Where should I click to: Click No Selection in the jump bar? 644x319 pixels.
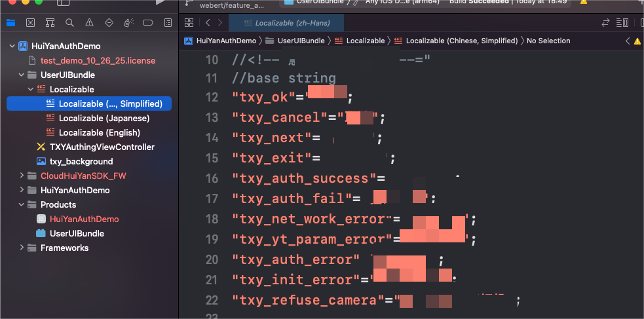(x=548, y=41)
